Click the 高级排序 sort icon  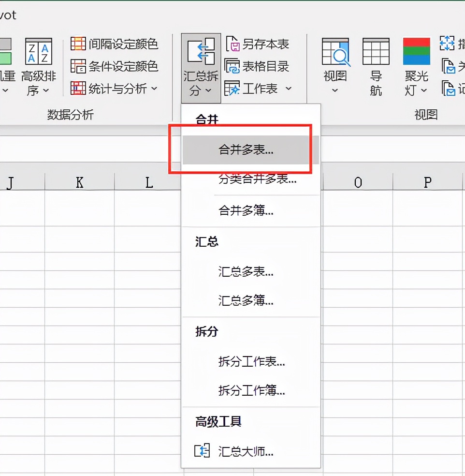(x=39, y=51)
